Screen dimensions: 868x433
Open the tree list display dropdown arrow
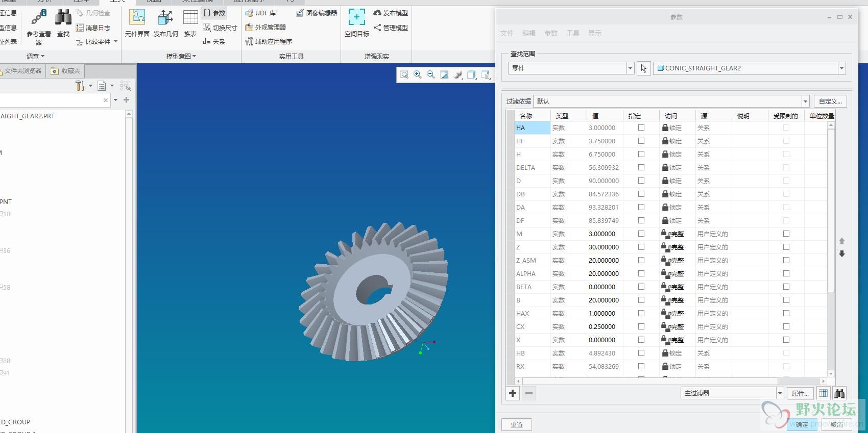[x=112, y=86]
